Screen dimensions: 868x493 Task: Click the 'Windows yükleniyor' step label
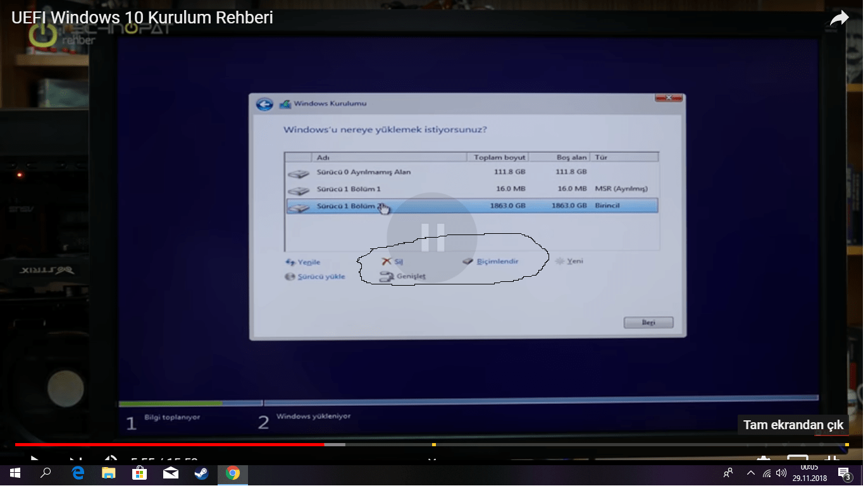313,417
